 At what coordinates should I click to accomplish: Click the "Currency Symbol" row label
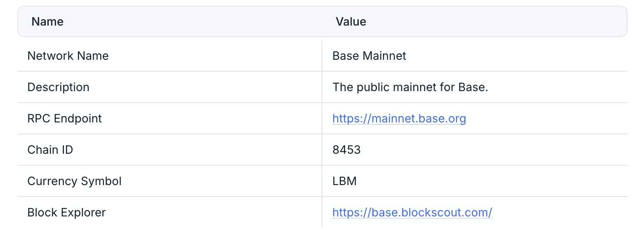74,181
